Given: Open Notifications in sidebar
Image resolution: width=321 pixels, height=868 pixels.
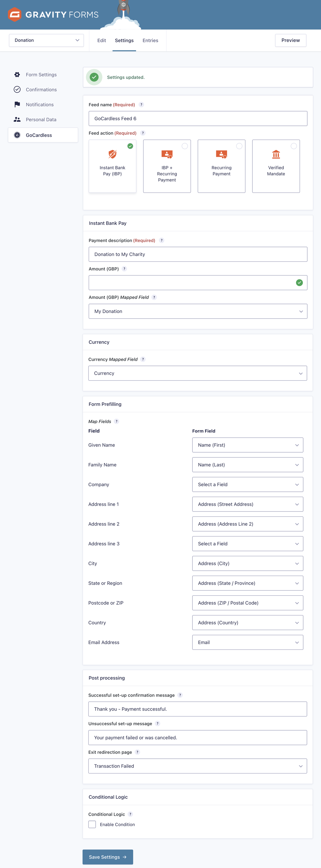Looking at the screenshot, I should pos(43,105).
